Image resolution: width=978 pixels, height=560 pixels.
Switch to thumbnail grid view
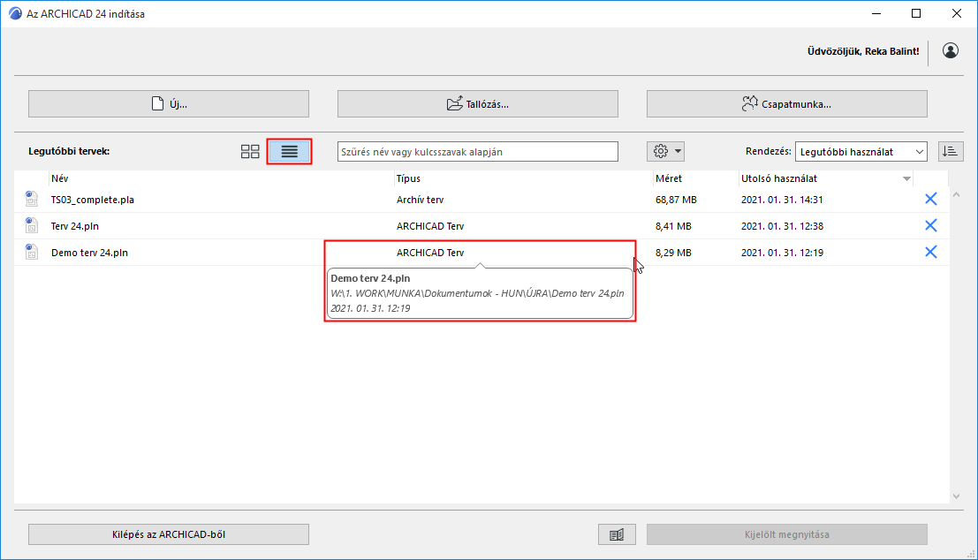click(x=250, y=152)
